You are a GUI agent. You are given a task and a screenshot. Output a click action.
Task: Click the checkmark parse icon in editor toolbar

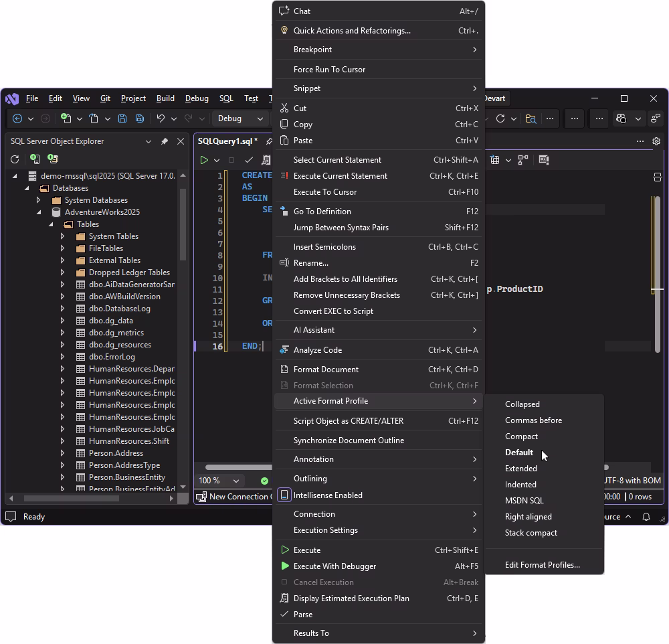point(249,160)
